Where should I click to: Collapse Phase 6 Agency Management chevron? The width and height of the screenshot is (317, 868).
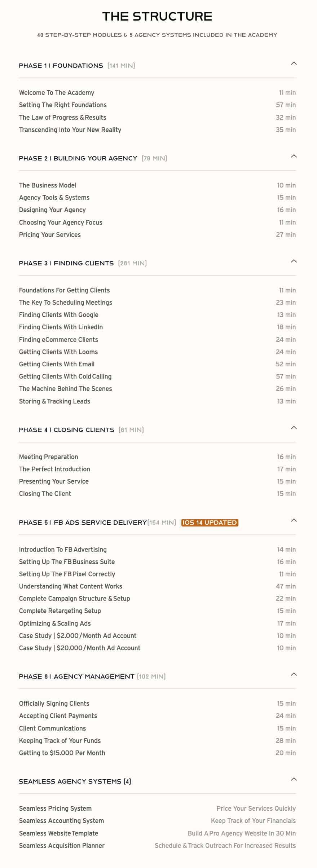point(294,674)
